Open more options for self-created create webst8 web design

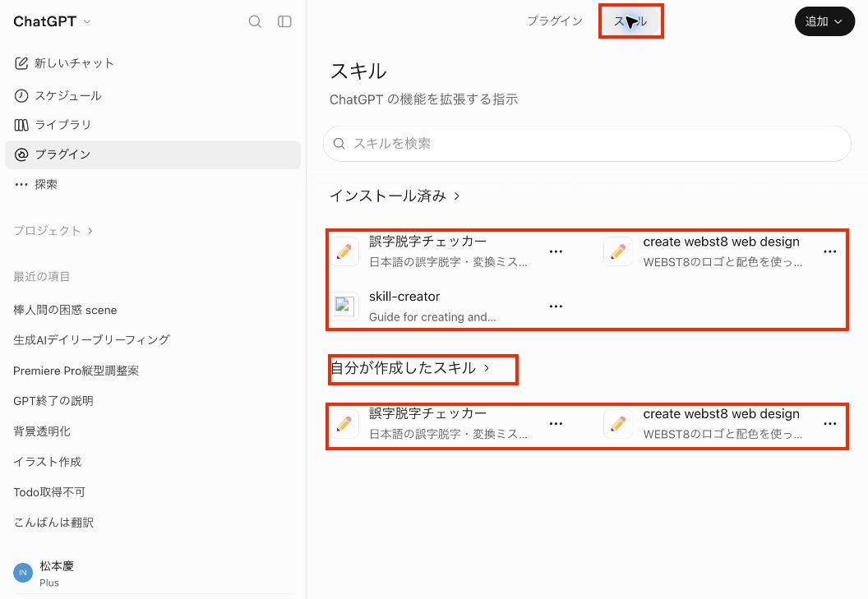point(830,423)
